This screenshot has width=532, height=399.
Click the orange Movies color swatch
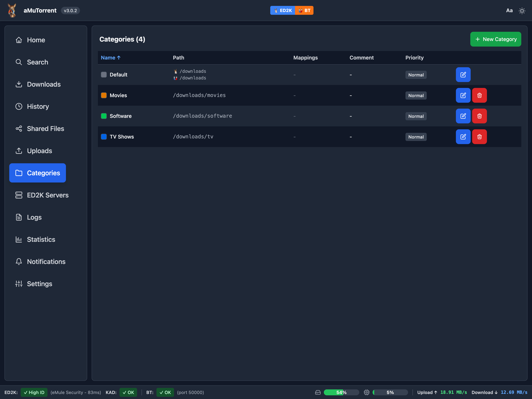click(104, 95)
